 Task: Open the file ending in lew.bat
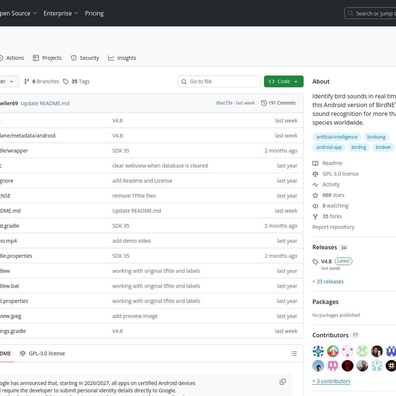tap(10, 286)
